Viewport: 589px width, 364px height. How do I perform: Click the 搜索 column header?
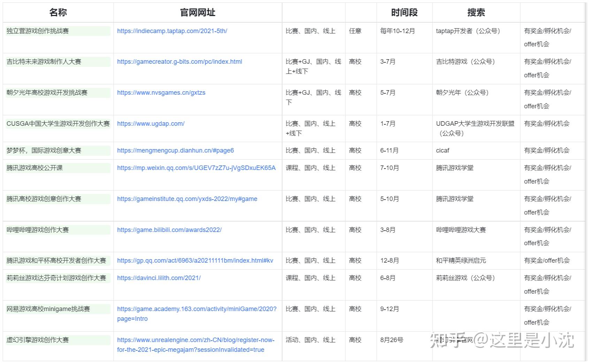click(x=476, y=13)
